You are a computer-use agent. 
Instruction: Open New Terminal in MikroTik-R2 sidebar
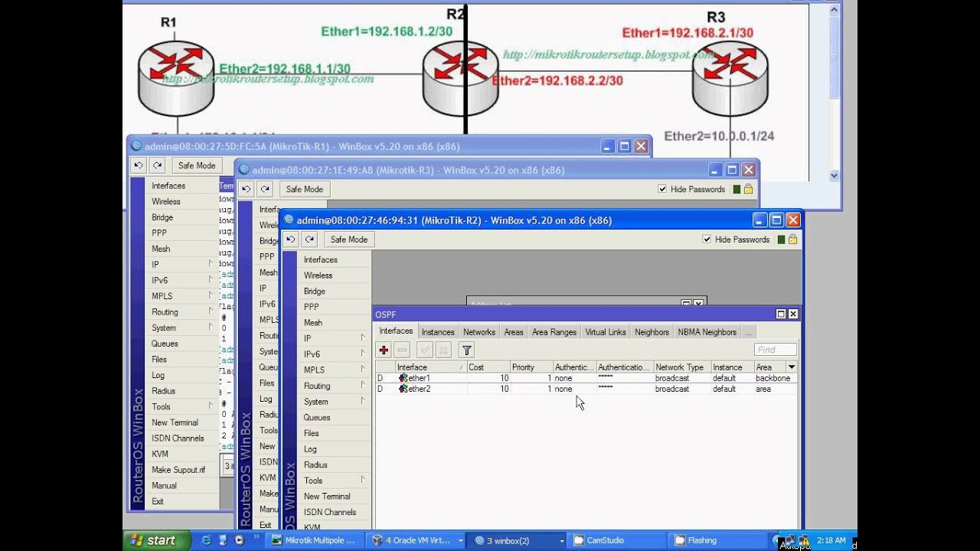(327, 496)
